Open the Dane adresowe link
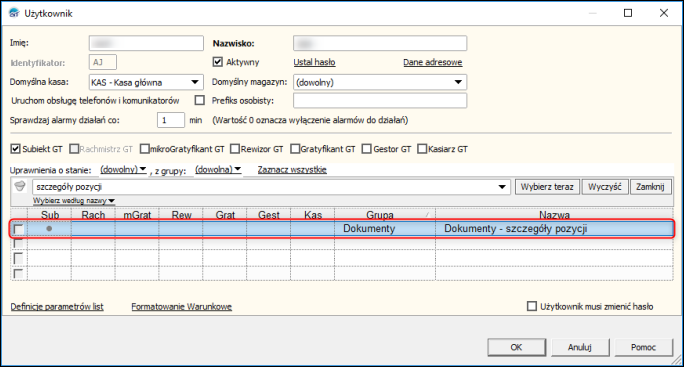Viewport: 684px width, 367px height. click(x=432, y=62)
